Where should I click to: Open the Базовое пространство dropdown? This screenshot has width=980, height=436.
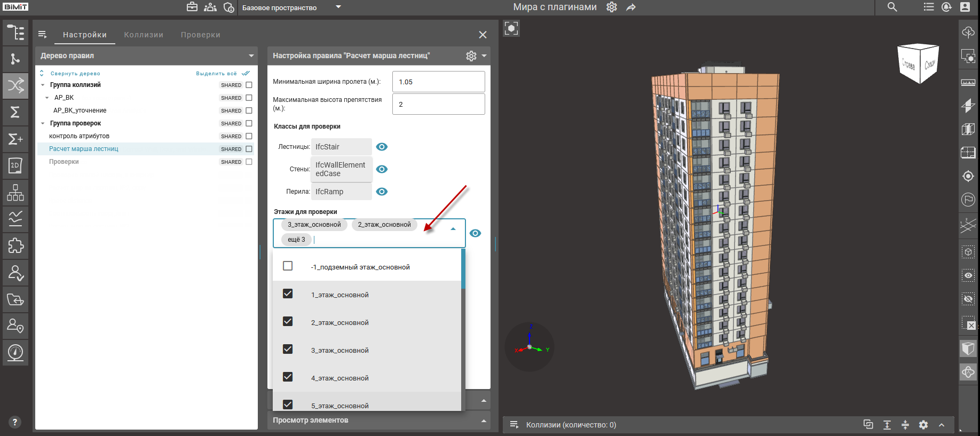coord(291,7)
